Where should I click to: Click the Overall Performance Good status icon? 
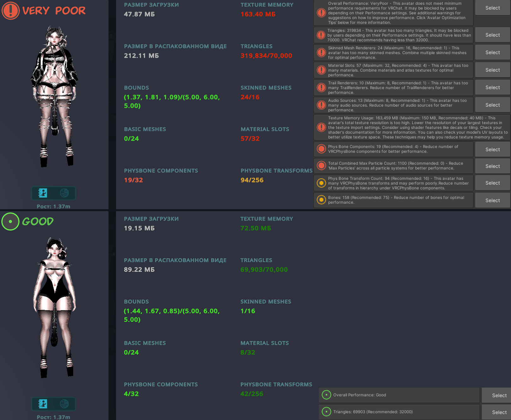[326, 395]
